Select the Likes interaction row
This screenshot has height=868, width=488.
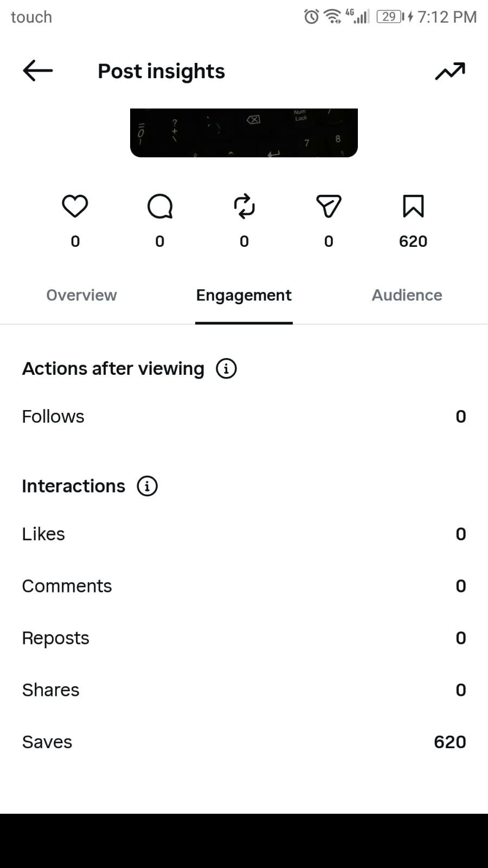coord(244,534)
